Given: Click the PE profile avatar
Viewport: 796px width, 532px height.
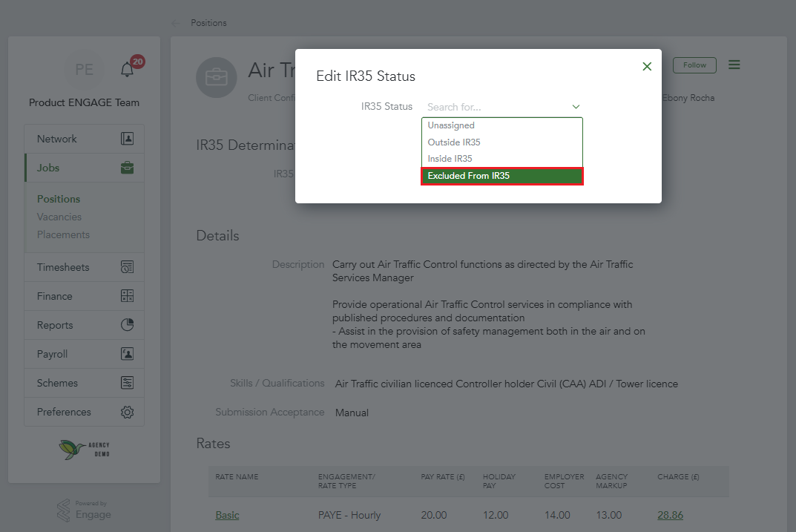Looking at the screenshot, I should point(85,70).
